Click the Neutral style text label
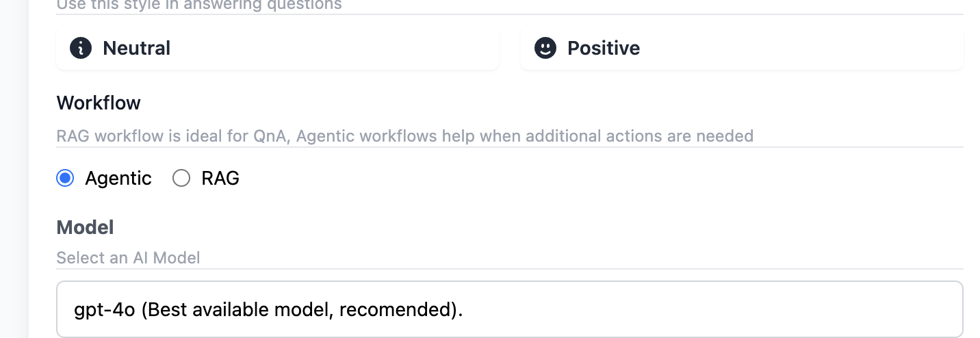 tap(136, 49)
